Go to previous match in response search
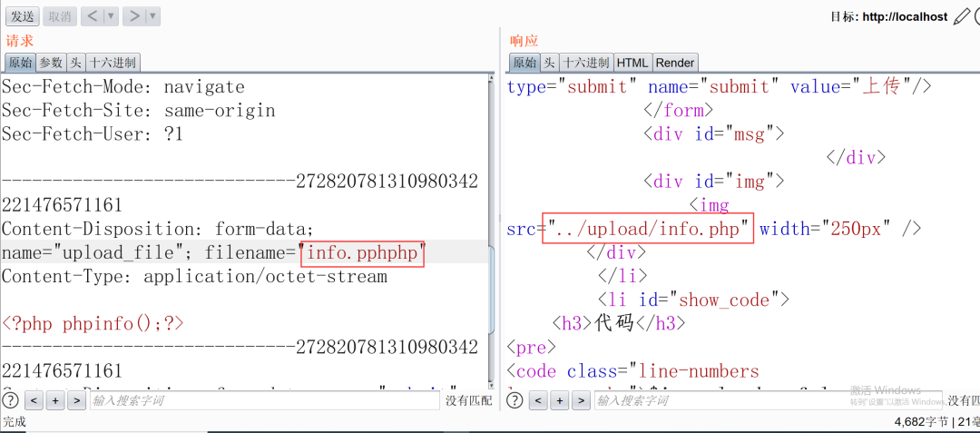This screenshot has height=433, width=980. [538, 400]
